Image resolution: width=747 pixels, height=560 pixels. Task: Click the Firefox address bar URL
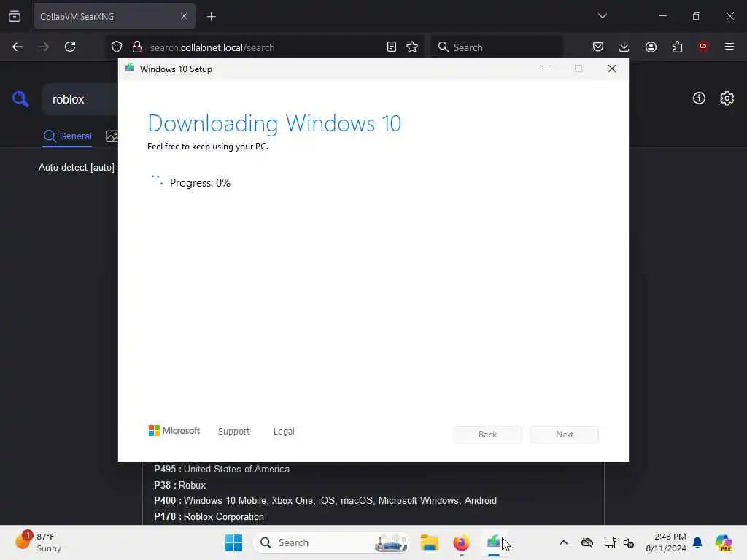[x=212, y=47]
